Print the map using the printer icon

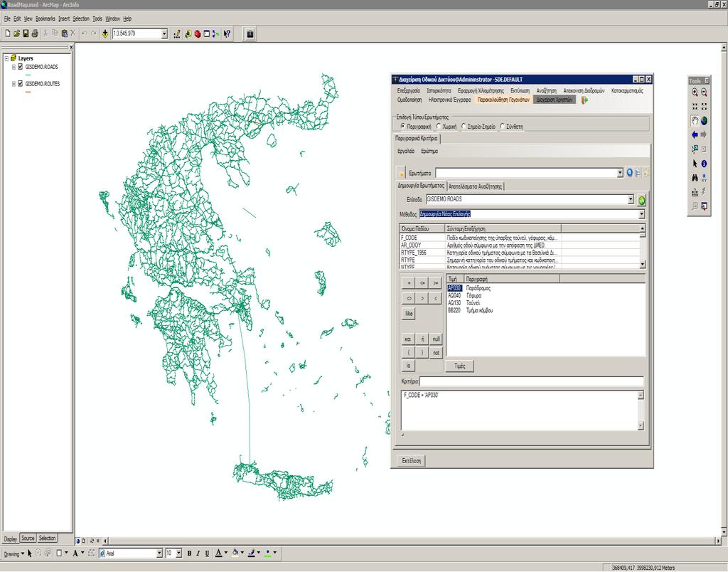(35, 33)
